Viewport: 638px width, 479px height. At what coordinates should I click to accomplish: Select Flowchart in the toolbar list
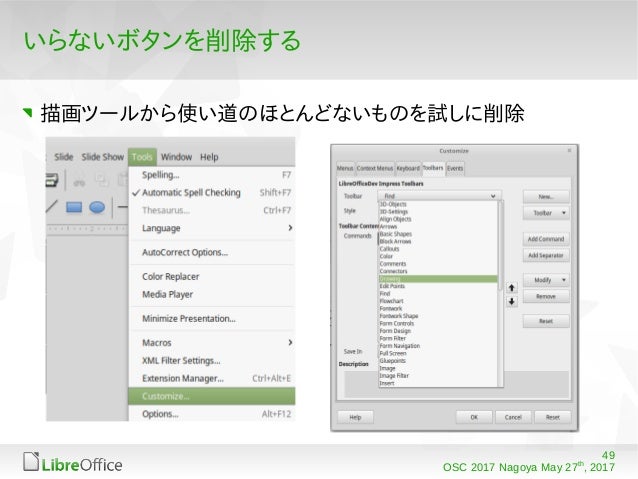point(438,301)
